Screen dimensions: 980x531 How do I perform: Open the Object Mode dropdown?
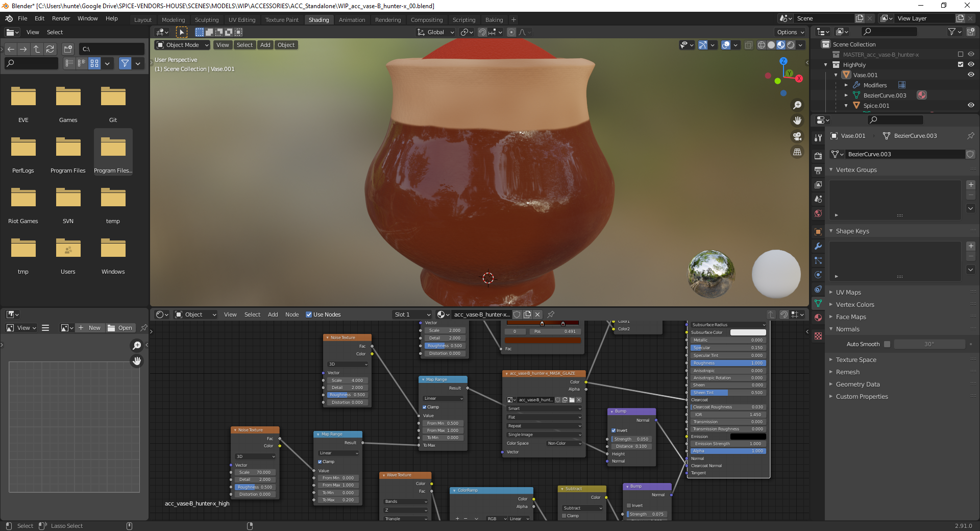183,45
